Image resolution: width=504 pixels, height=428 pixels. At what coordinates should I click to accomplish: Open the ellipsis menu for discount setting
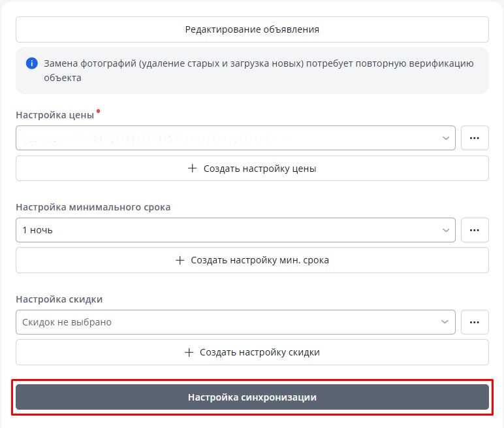pyautogui.click(x=475, y=322)
